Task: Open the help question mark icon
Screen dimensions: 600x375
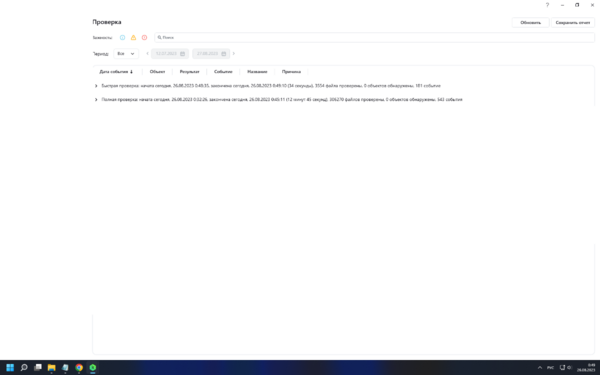Action: tap(547, 5)
